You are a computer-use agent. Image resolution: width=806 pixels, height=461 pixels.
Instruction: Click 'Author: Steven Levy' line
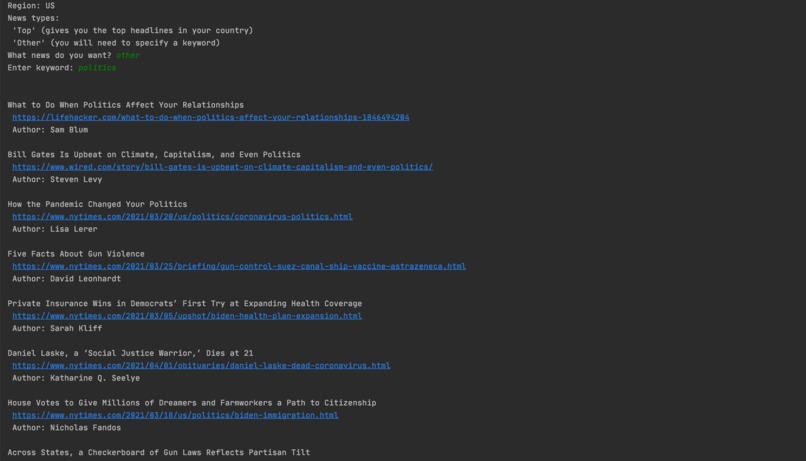click(x=57, y=179)
